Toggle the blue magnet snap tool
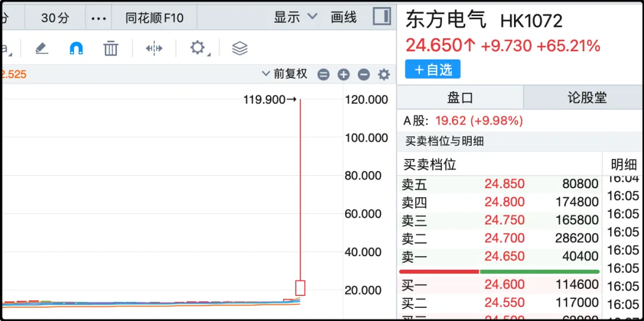644x321 pixels. tap(76, 48)
